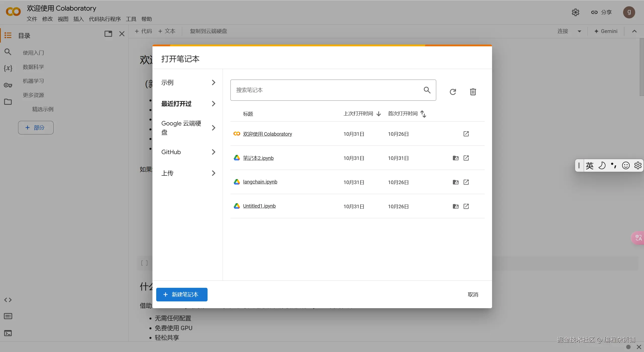Open langchain.ipynb in new tab icon
The height and width of the screenshot is (352, 644).
pyautogui.click(x=466, y=182)
